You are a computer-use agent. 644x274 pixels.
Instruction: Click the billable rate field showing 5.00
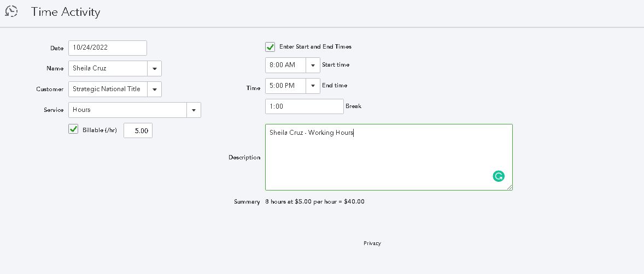tap(138, 131)
